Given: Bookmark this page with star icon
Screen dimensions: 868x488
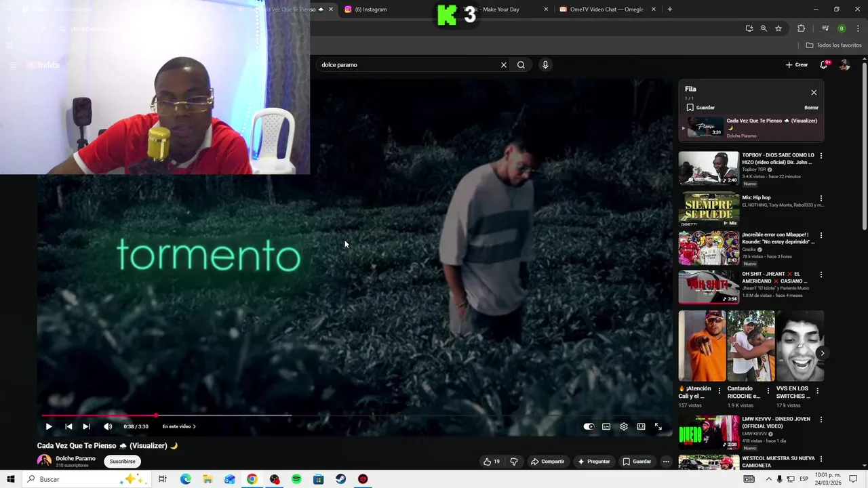Looking at the screenshot, I should pos(778,28).
